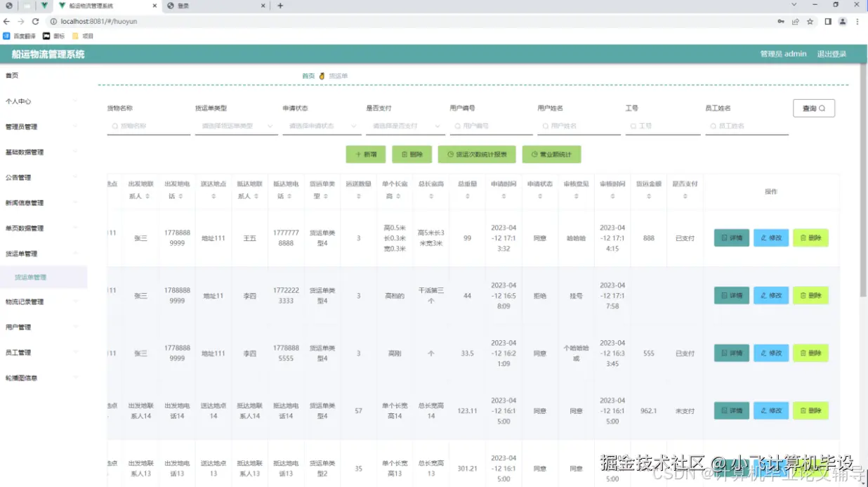The height and width of the screenshot is (487, 868).
Task: Click 退出登录 in the header
Action: click(831, 54)
